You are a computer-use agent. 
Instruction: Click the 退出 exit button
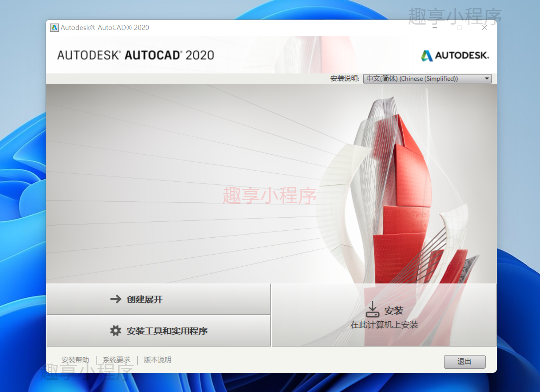tap(464, 361)
